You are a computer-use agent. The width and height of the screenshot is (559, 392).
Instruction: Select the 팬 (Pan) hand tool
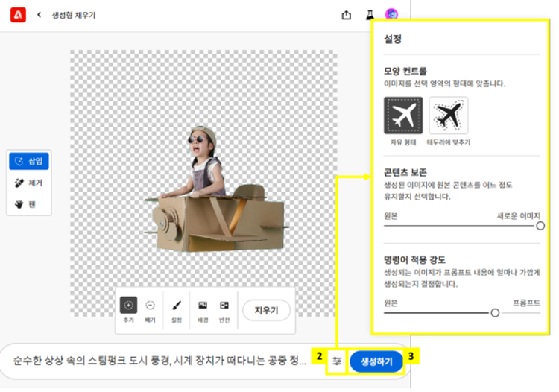(29, 204)
